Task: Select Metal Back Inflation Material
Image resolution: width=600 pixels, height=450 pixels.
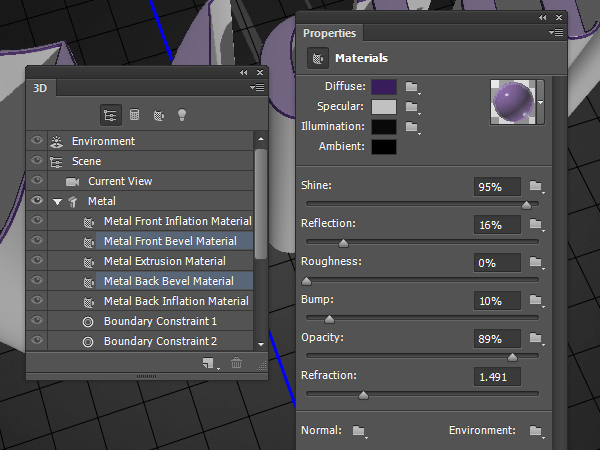Action: click(x=176, y=301)
